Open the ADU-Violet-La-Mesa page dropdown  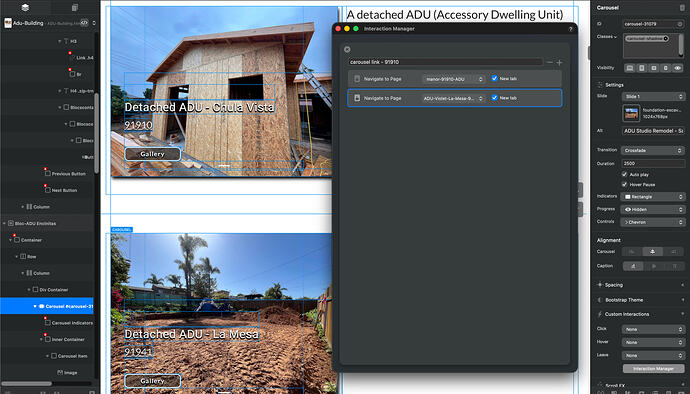click(454, 99)
